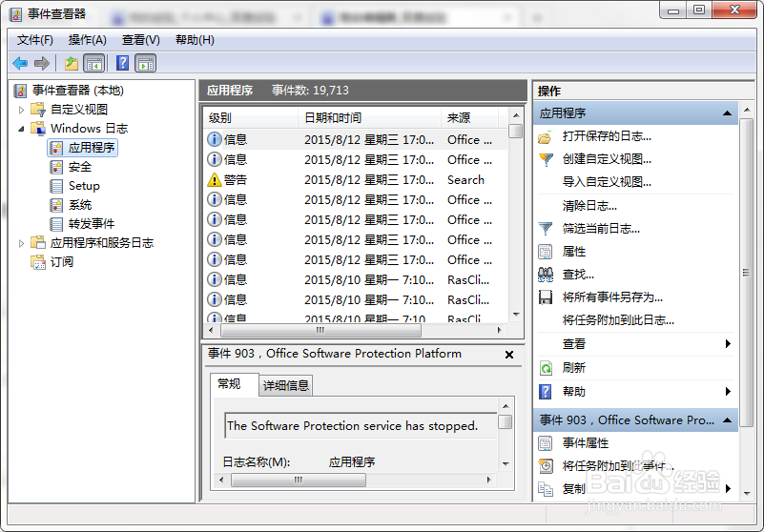The height and width of the screenshot is (532, 764).
Task: Click the 事件查看器 (本地) root icon
Action: (x=20, y=91)
